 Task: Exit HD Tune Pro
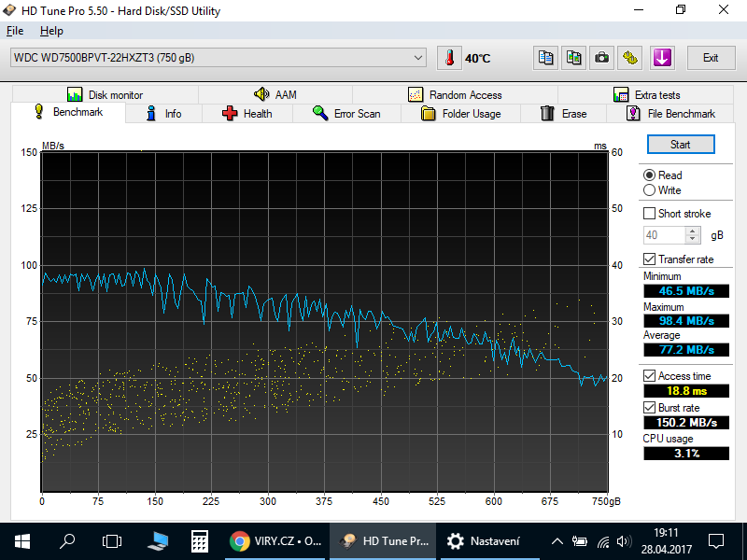tap(711, 58)
